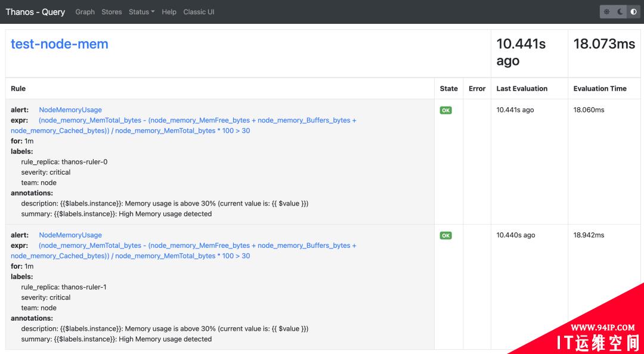Open the Status dropdown menu
This screenshot has width=644, height=354.
click(x=142, y=12)
